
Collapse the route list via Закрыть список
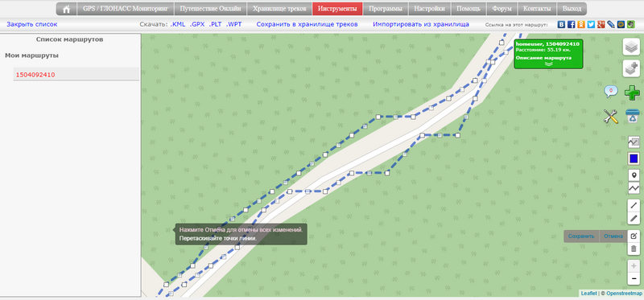coord(32,24)
